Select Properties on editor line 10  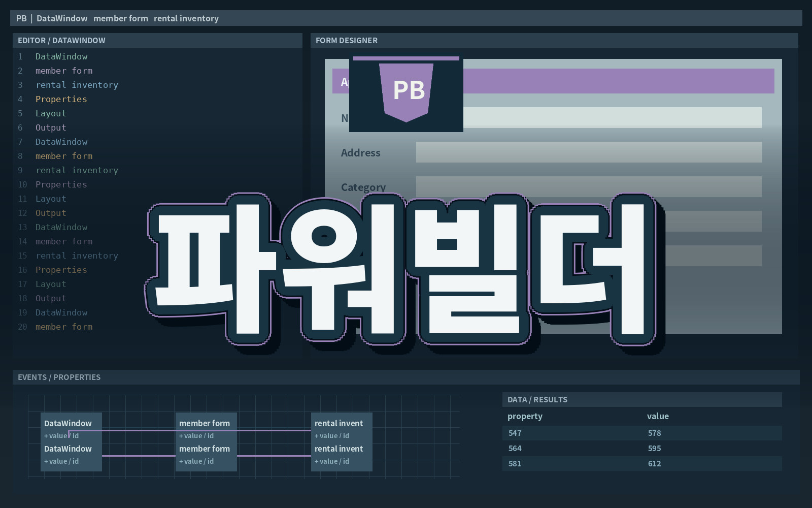(x=61, y=184)
